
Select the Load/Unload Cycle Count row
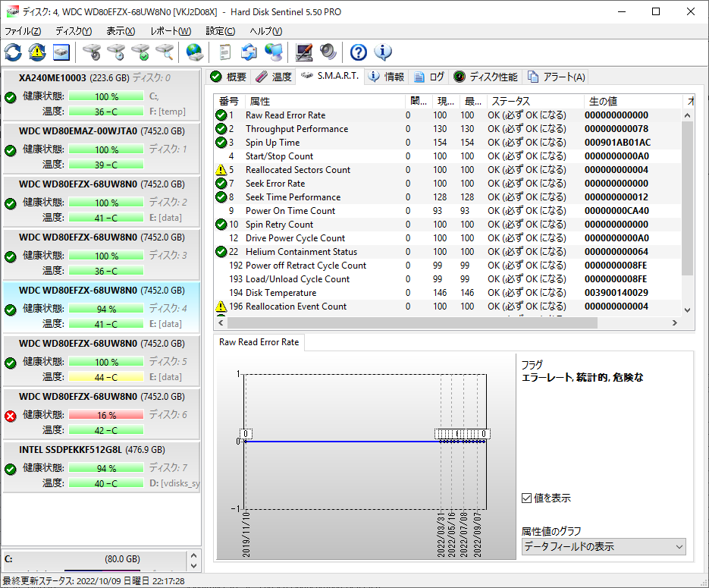pyautogui.click(x=447, y=279)
